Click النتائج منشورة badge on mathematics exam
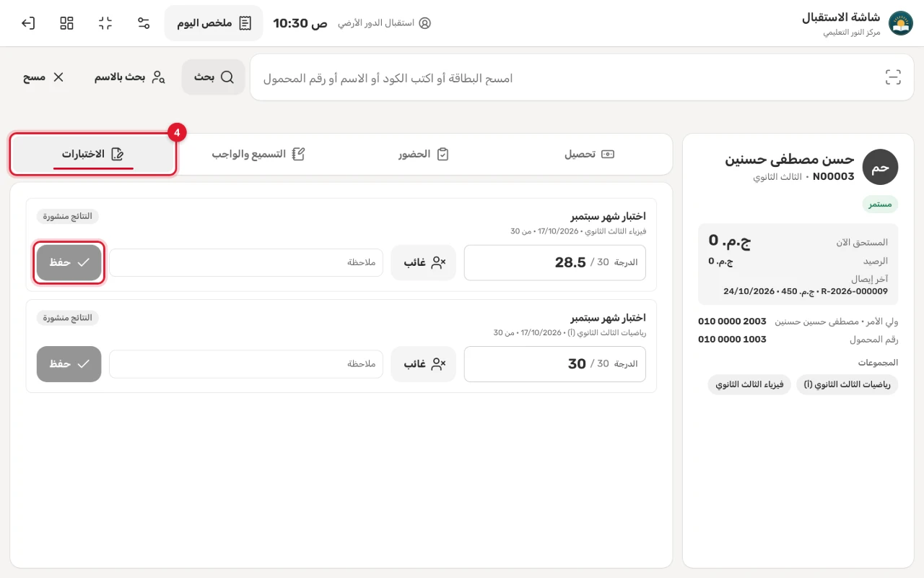Screen dimensions: 924x578 click(67, 318)
